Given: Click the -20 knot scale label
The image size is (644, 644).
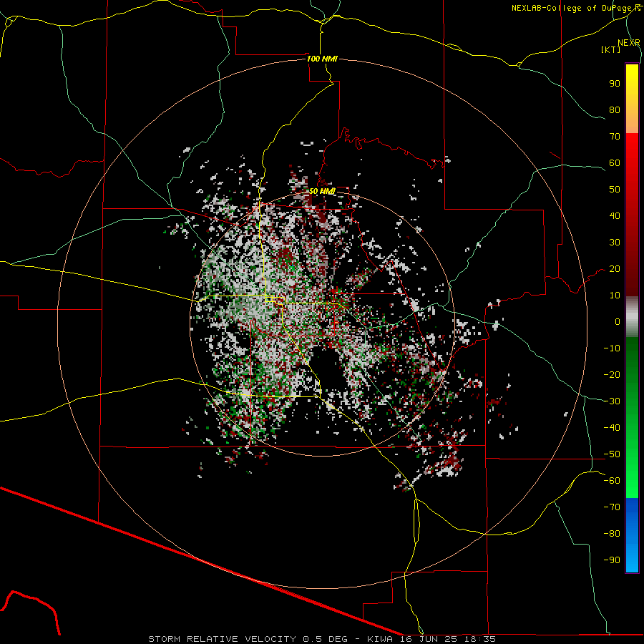Looking at the screenshot, I should [612, 374].
